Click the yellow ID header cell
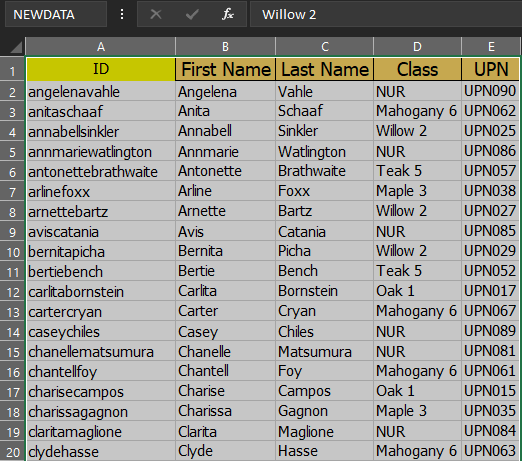This screenshot has width=522, height=461. (101, 69)
